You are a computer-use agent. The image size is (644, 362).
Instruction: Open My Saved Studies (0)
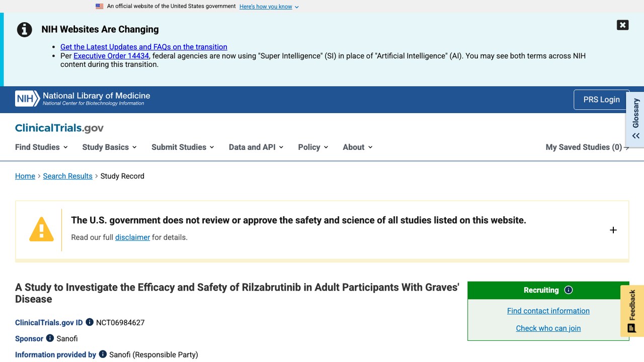click(587, 147)
